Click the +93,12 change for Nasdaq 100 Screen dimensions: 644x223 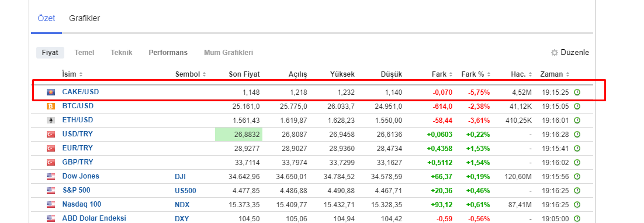[442, 204]
